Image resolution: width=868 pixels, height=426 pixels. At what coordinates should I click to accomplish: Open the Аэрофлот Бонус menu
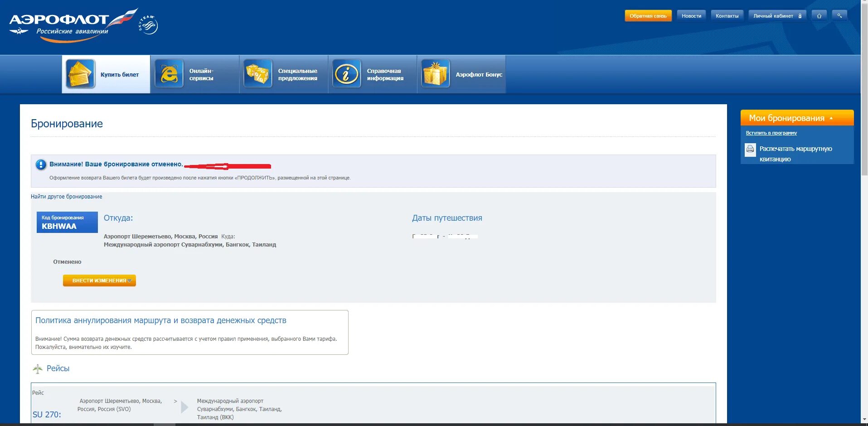pyautogui.click(x=461, y=74)
